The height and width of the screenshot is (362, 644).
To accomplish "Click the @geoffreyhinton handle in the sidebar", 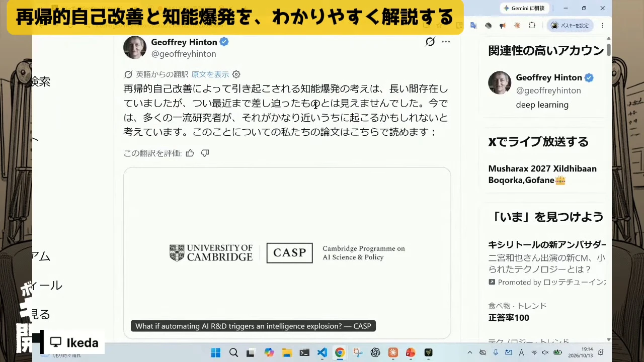I will tap(548, 90).
